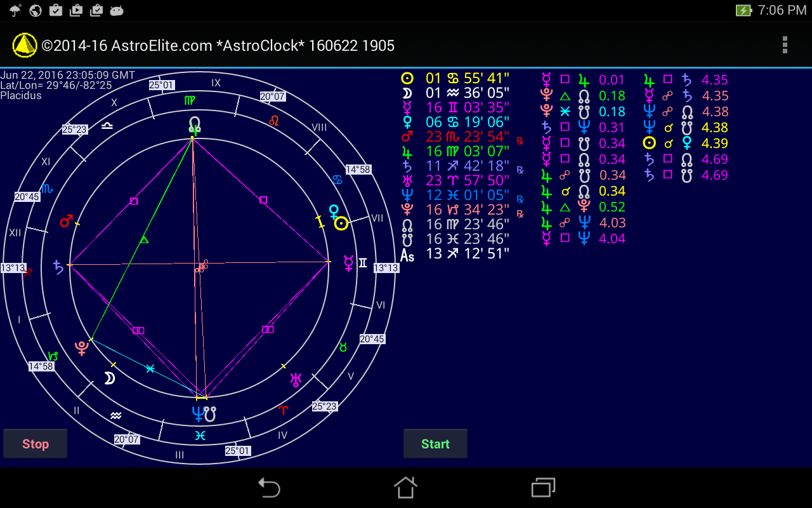Image resolution: width=812 pixels, height=508 pixels.
Task: Select the white Moon crescent on the wheel
Action: click(x=109, y=378)
